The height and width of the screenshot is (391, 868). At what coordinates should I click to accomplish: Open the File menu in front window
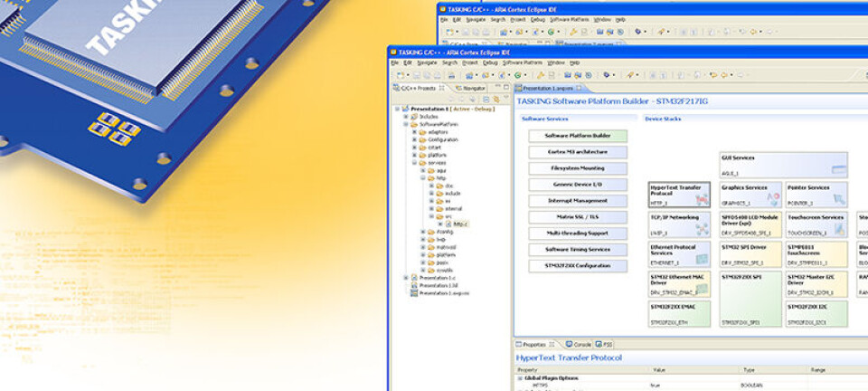pos(395,63)
